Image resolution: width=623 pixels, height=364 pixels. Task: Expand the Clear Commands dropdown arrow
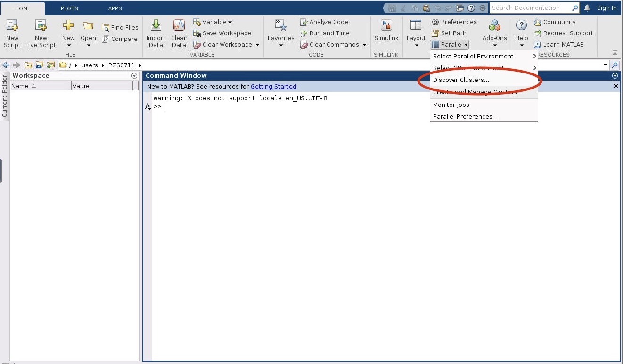tap(365, 45)
